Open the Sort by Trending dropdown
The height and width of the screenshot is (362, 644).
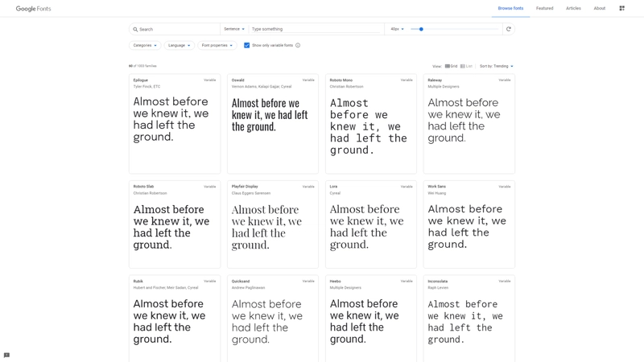tap(497, 66)
